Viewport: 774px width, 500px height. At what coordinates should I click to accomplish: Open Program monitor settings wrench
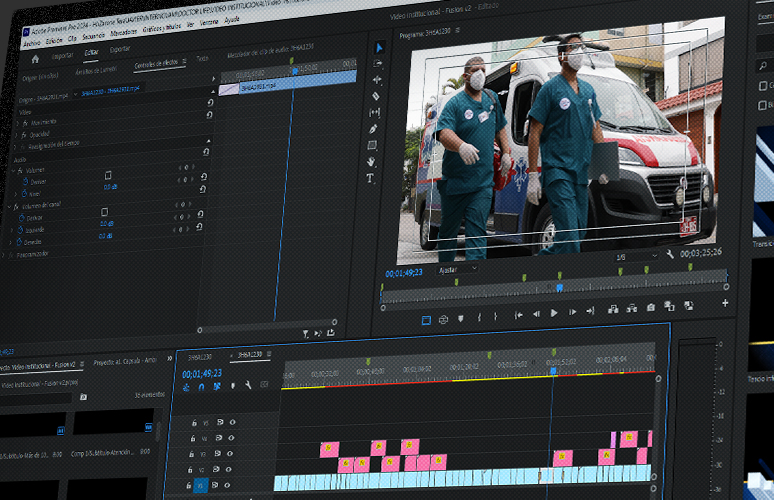[x=669, y=254]
